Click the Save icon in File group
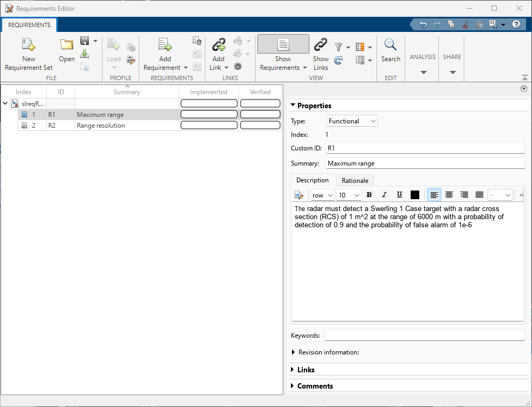Viewport: 532px width, 407px height. (85, 41)
